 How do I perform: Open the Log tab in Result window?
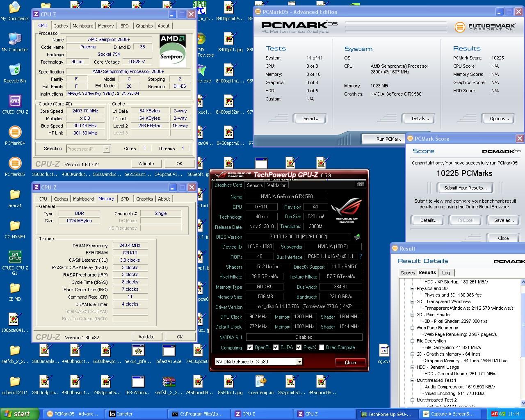pyautogui.click(x=446, y=273)
